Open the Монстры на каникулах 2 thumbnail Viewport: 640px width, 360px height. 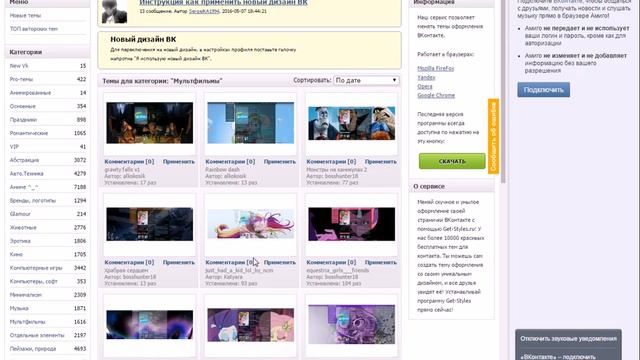click(x=351, y=123)
